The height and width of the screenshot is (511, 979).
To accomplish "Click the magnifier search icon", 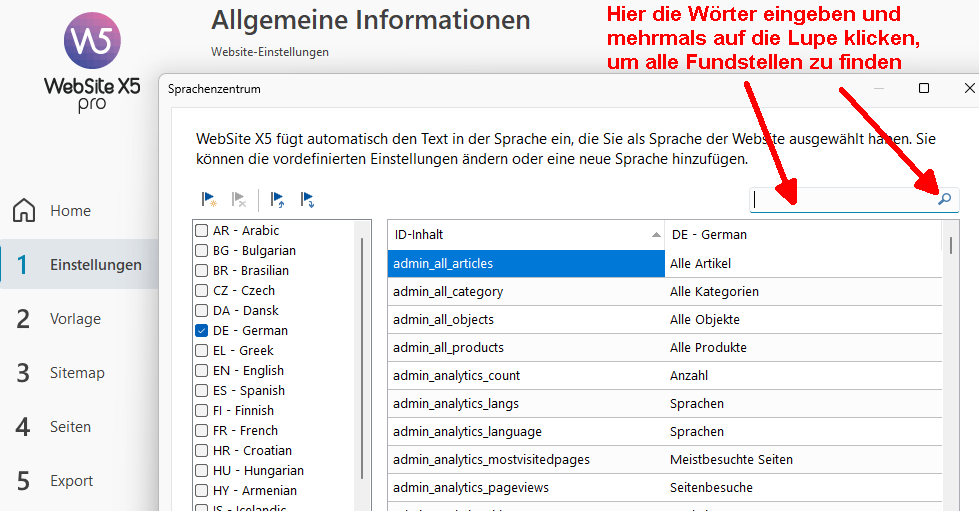I will click(944, 200).
